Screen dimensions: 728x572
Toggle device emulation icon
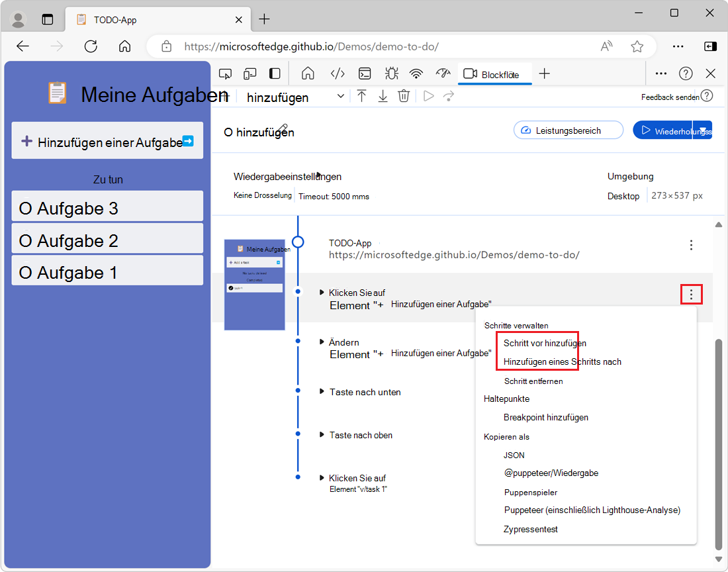(x=250, y=73)
